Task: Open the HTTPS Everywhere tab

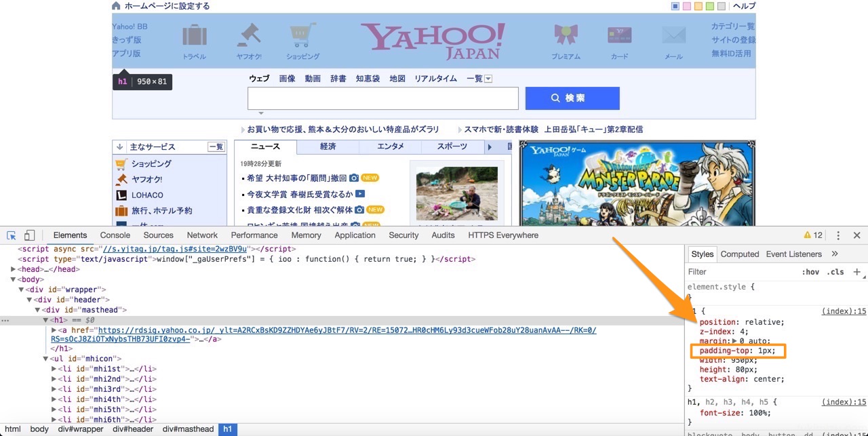Action: pyautogui.click(x=503, y=235)
